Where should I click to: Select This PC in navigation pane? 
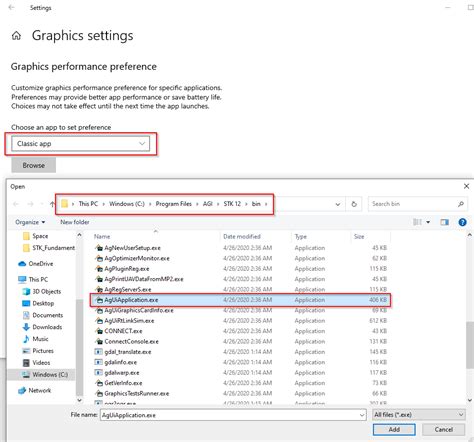click(x=33, y=279)
